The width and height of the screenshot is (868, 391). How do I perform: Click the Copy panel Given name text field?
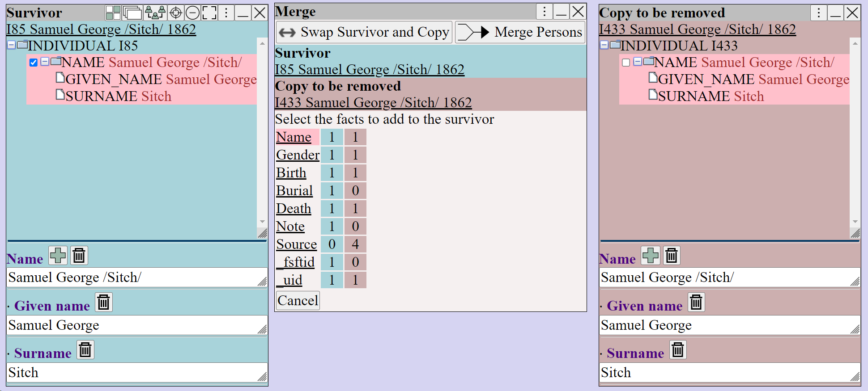coord(730,325)
